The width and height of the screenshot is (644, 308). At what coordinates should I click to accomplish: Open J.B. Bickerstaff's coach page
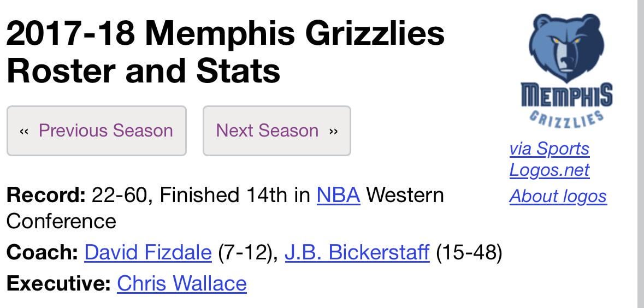357,252
